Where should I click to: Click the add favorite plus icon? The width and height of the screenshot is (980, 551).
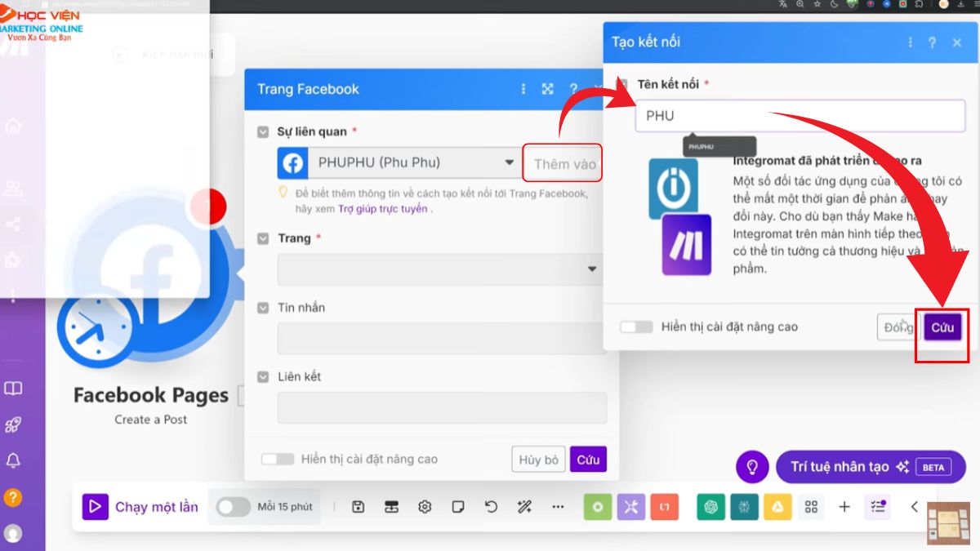pos(844,507)
